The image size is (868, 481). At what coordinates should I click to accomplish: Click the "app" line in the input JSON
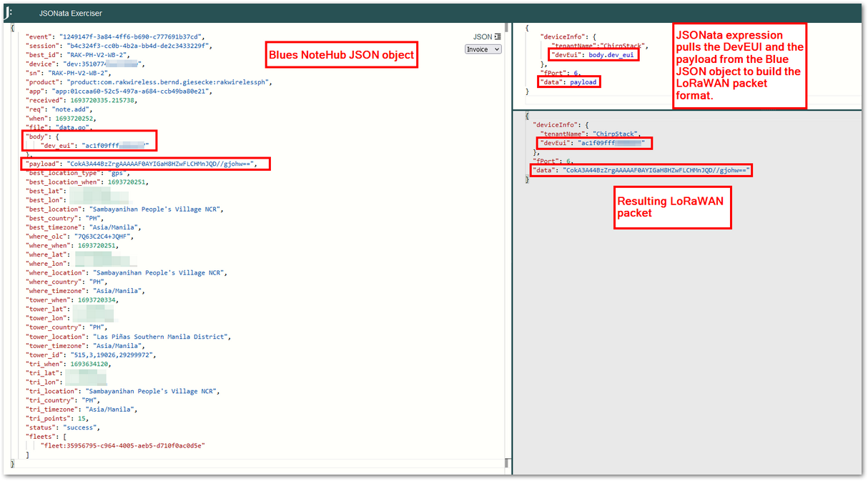pos(119,91)
